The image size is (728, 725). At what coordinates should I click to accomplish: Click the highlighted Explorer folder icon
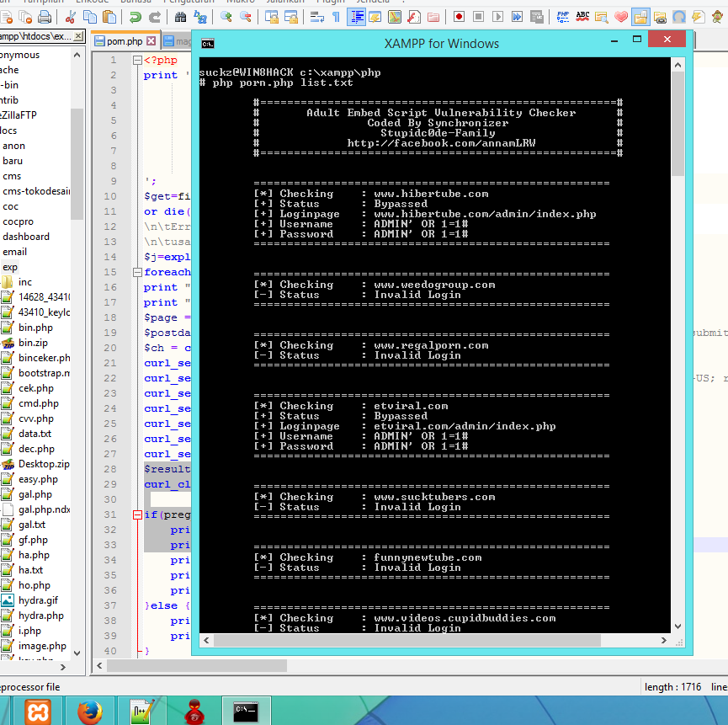640,18
